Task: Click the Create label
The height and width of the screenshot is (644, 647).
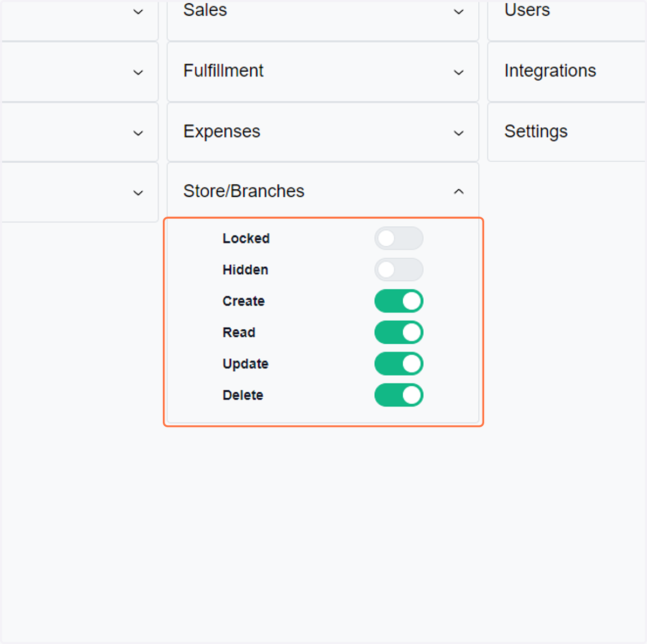Action: point(244,301)
